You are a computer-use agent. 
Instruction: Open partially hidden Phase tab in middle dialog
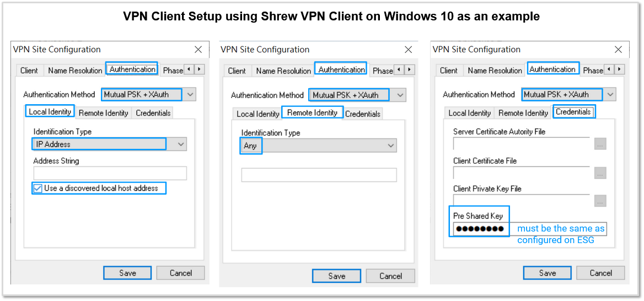tap(382, 71)
